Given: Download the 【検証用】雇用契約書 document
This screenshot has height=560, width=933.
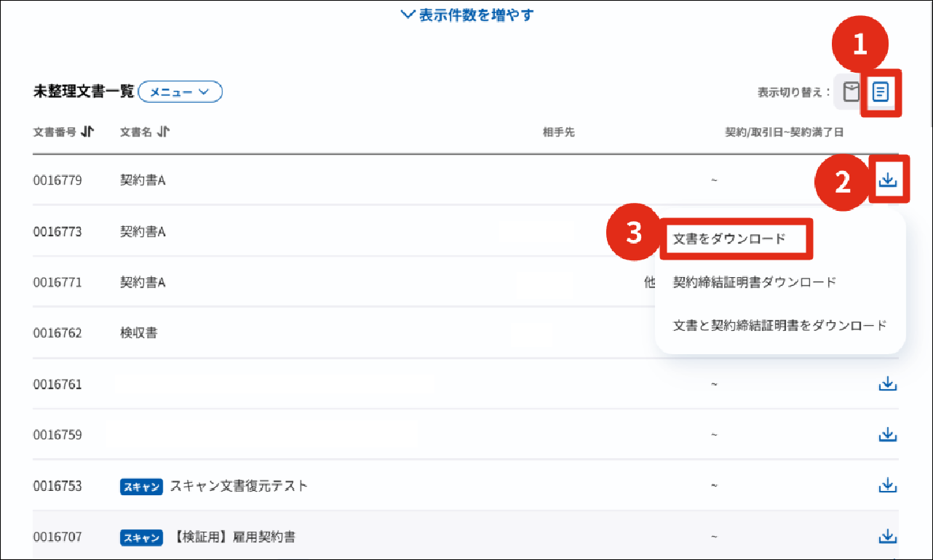Looking at the screenshot, I should 887,537.
